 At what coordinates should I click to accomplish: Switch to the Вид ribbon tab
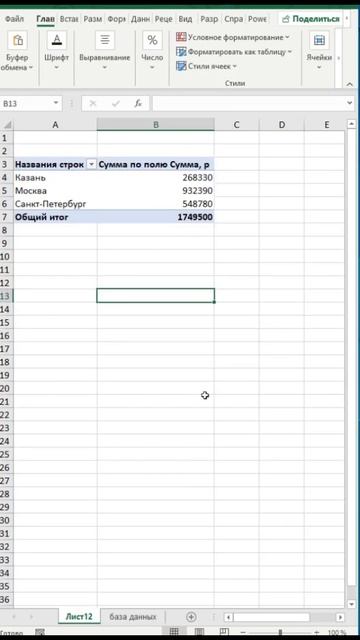(185, 19)
